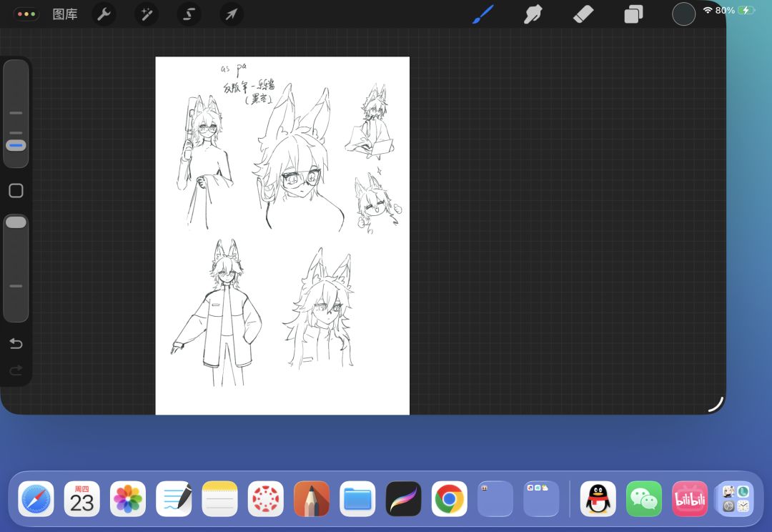
Task: Click the window resize corner handle
Action: [716, 405]
